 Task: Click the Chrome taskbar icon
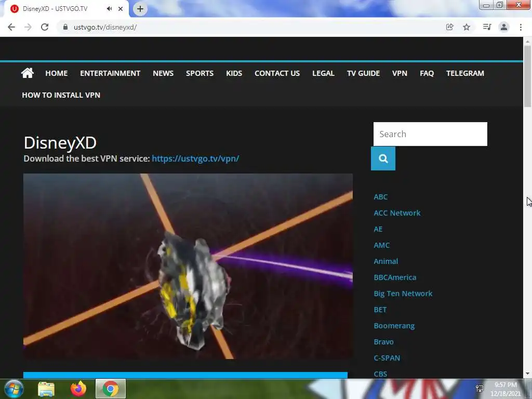[111, 389]
